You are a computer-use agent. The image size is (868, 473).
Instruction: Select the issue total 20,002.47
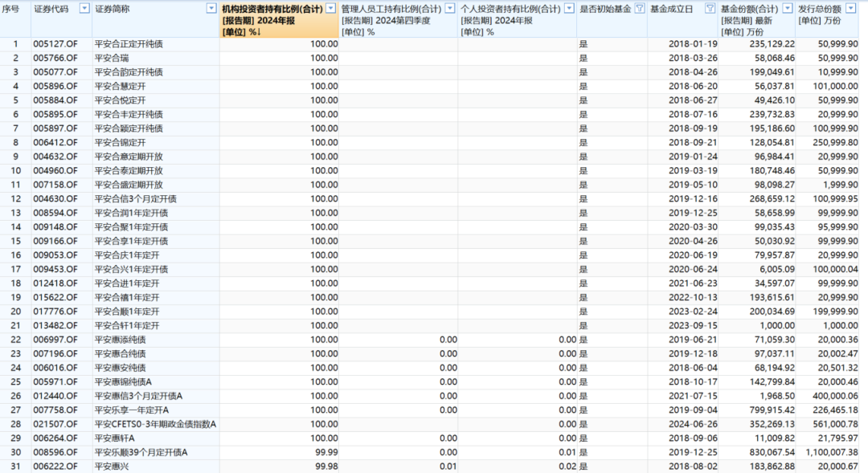(x=838, y=353)
